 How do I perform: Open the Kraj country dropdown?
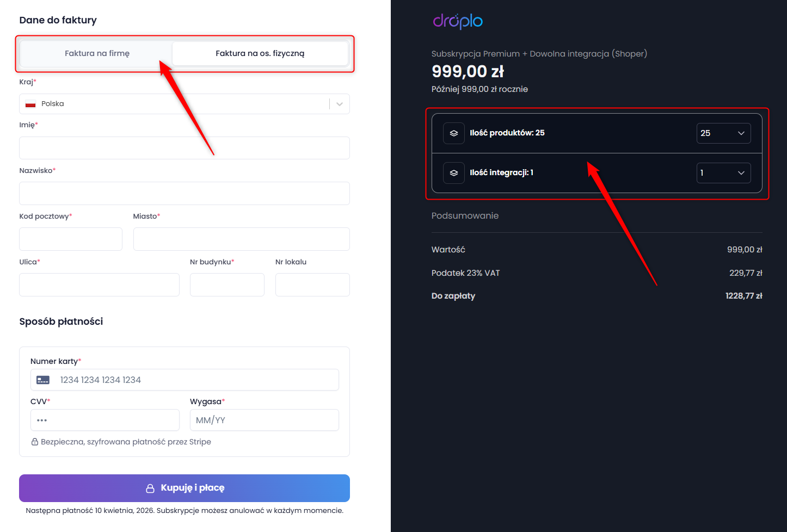pyautogui.click(x=185, y=104)
